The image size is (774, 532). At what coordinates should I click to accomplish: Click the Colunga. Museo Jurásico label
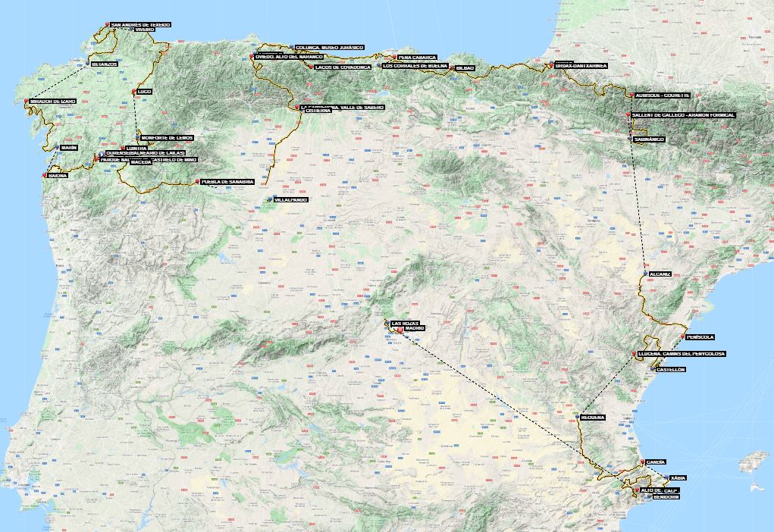pos(331,47)
